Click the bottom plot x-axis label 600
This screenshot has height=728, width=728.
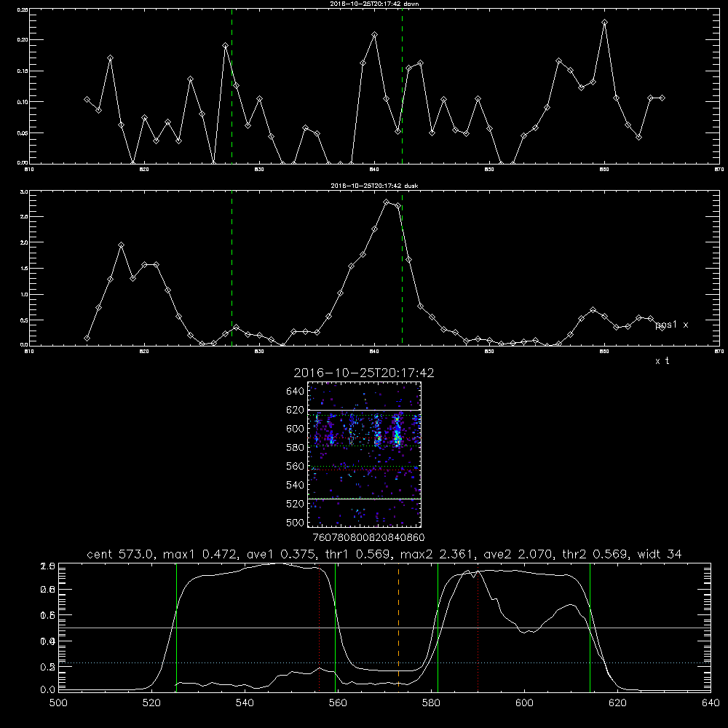(x=524, y=703)
